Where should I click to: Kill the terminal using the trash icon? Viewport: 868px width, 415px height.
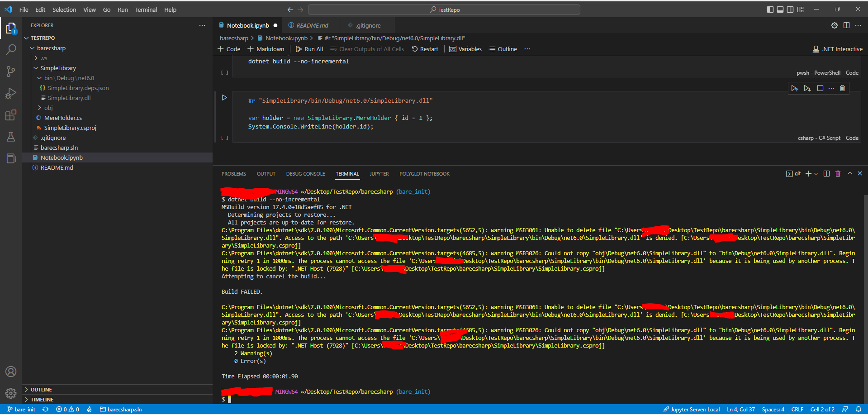(x=838, y=173)
